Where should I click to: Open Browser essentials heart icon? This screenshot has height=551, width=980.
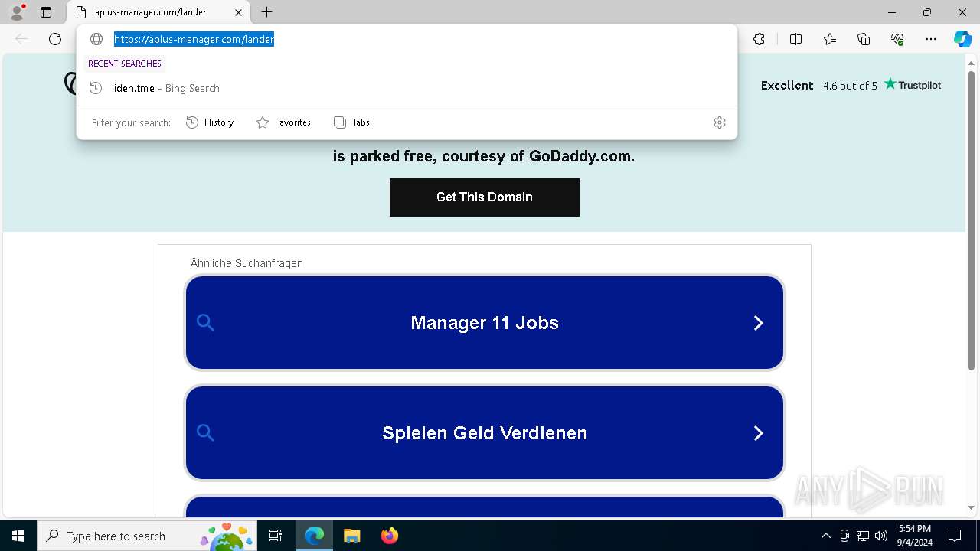click(x=897, y=39)
